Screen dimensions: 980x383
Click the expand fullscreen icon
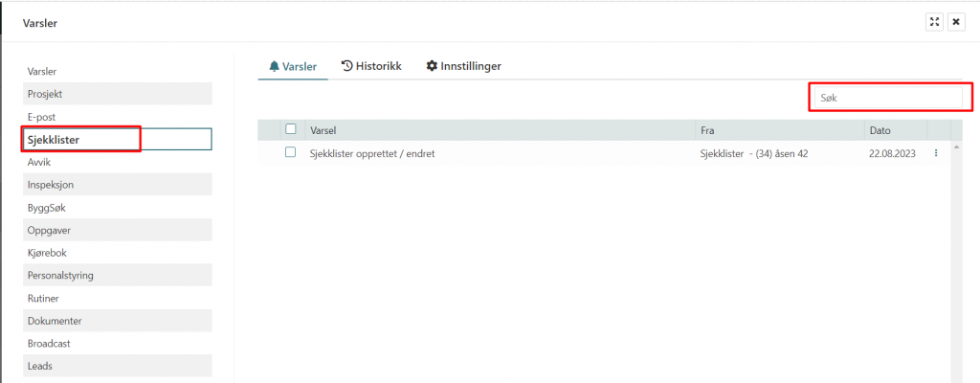point(934,22)
